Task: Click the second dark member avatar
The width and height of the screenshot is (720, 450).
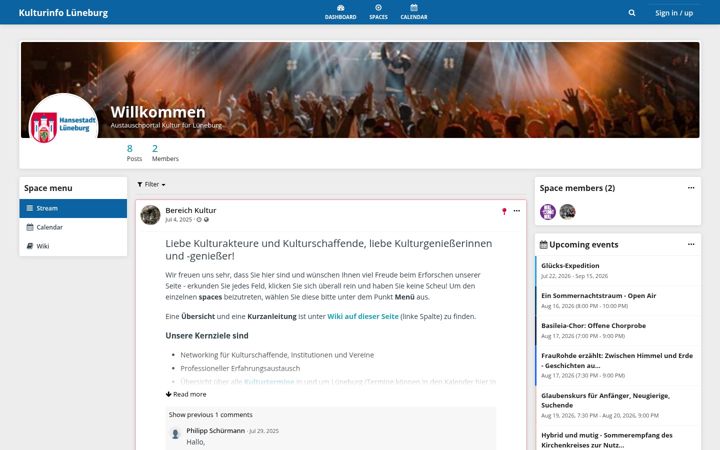Action: pyautogui.click(x=567, y=212)
